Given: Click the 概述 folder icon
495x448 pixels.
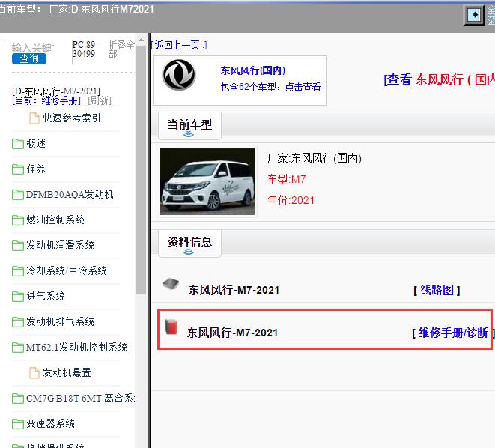Looking at the screenshot, I should tap(18, 144).
